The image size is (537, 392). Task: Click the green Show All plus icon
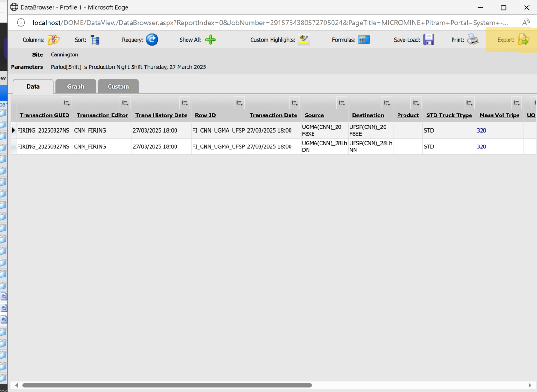pos(211,40)
